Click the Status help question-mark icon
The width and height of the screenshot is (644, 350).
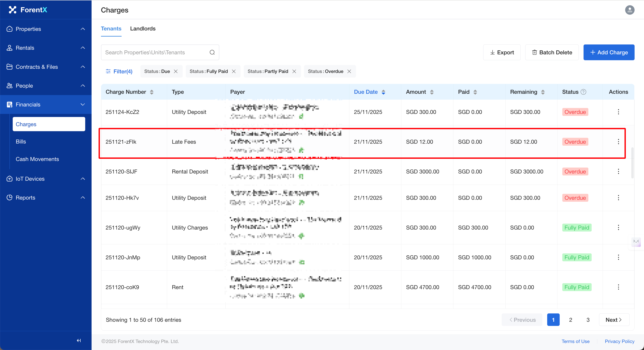583,92
